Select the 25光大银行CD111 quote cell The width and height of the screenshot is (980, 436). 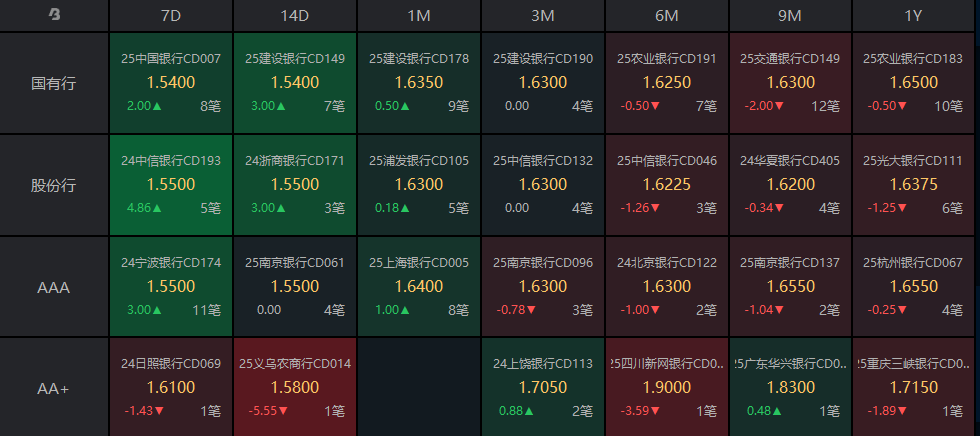pyautogui.click(x=915, y=185)
